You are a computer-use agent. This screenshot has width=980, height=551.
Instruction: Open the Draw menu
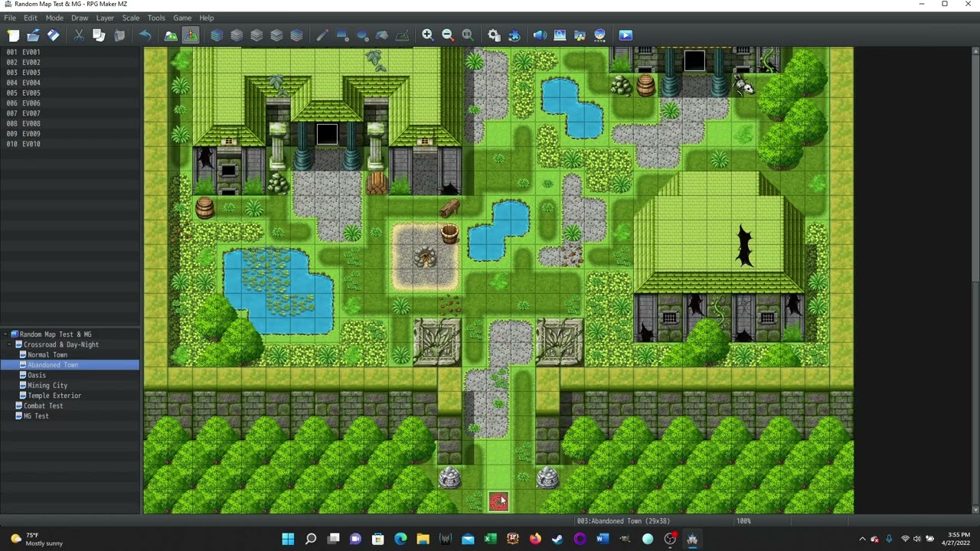(x=80, y=18)
